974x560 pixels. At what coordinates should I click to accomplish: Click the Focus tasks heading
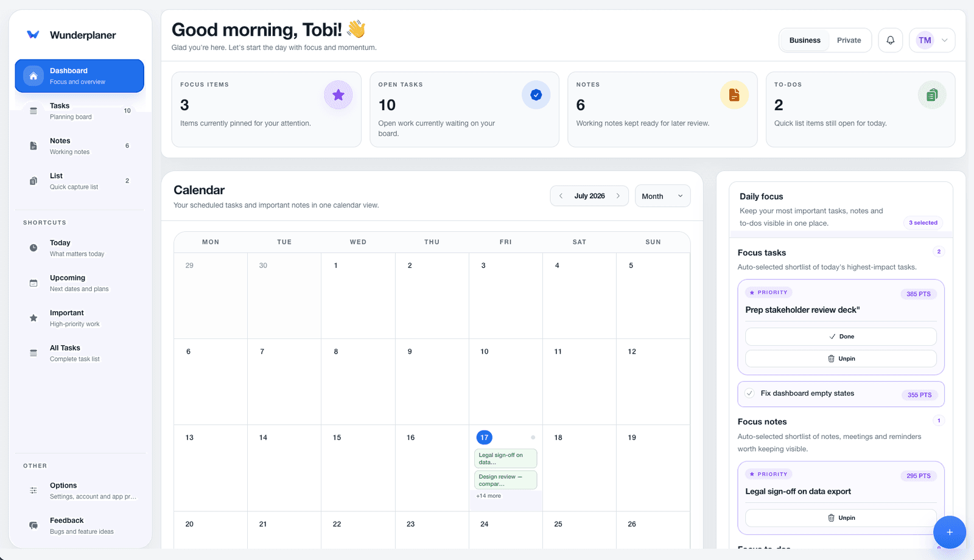point(762,253)
